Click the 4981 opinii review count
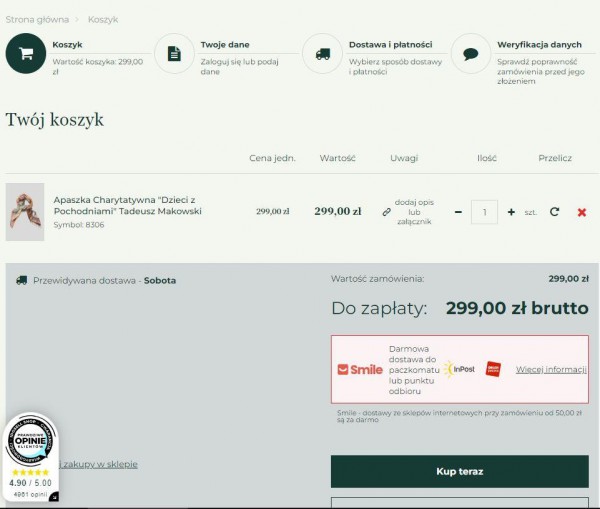The width and height of the screenshot is (600, 509). pos(30,494)
